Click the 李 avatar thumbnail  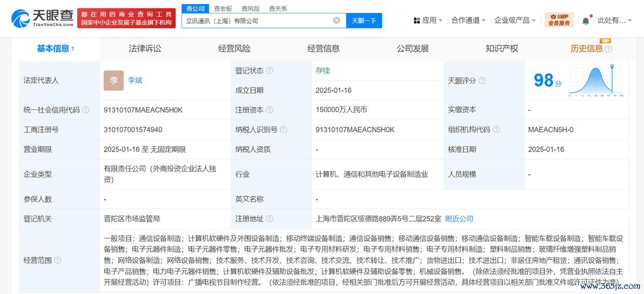114,80
